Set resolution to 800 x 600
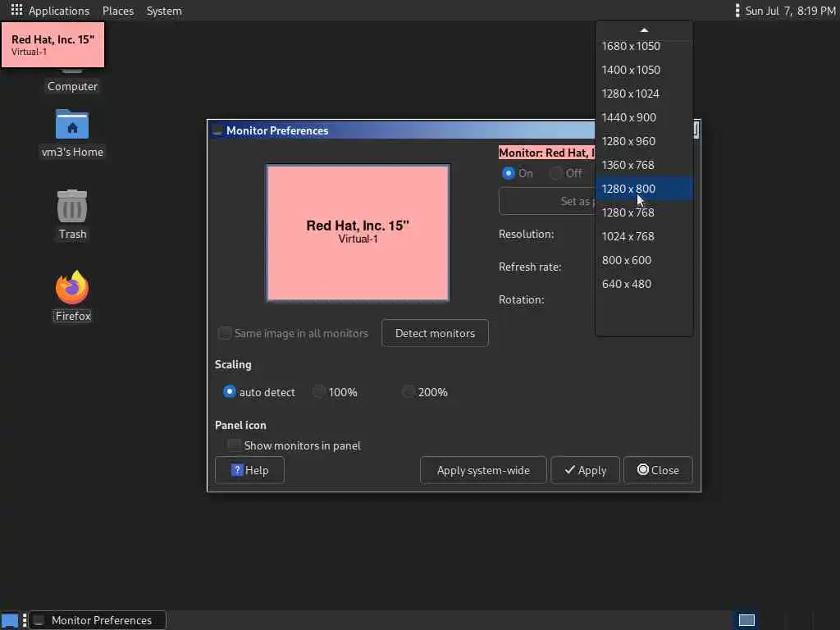 point(644,260)
